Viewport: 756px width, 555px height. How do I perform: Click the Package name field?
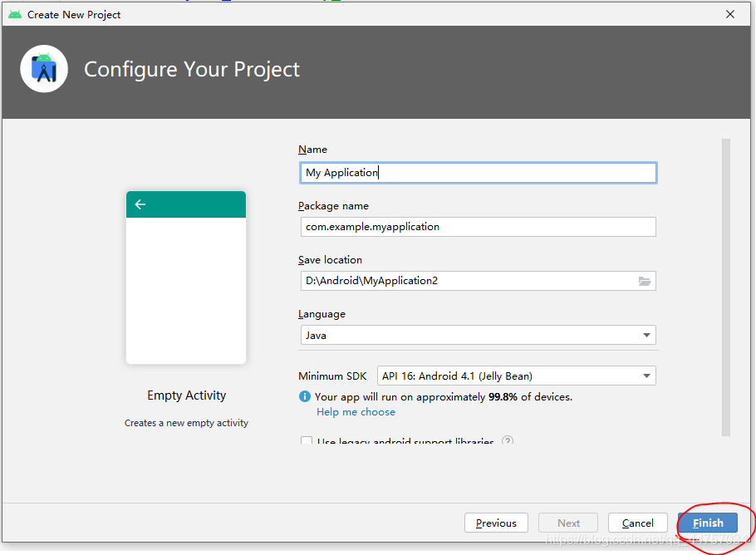[478, 226]
